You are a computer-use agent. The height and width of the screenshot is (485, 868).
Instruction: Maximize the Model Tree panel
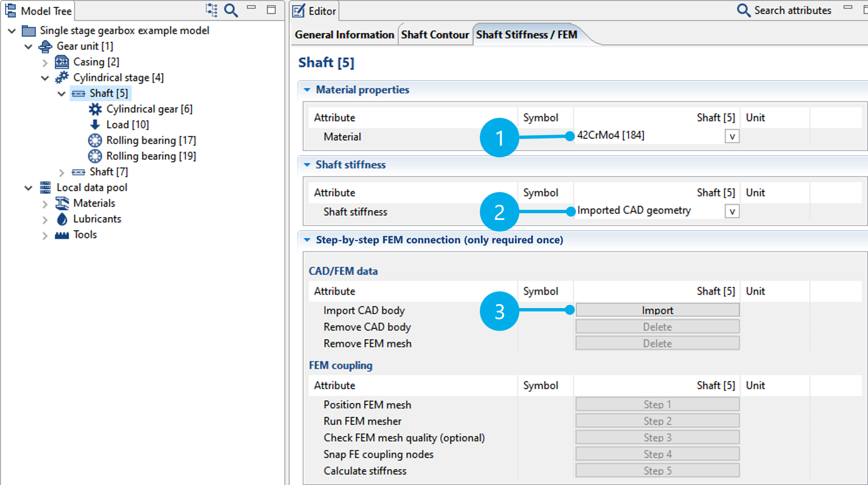click(271, 9)
